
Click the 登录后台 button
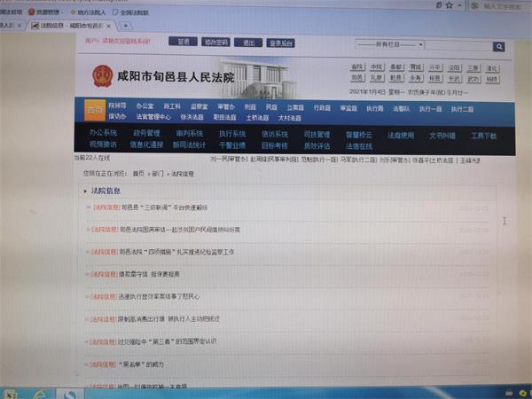pyautogui.click(x=280, y=43)
